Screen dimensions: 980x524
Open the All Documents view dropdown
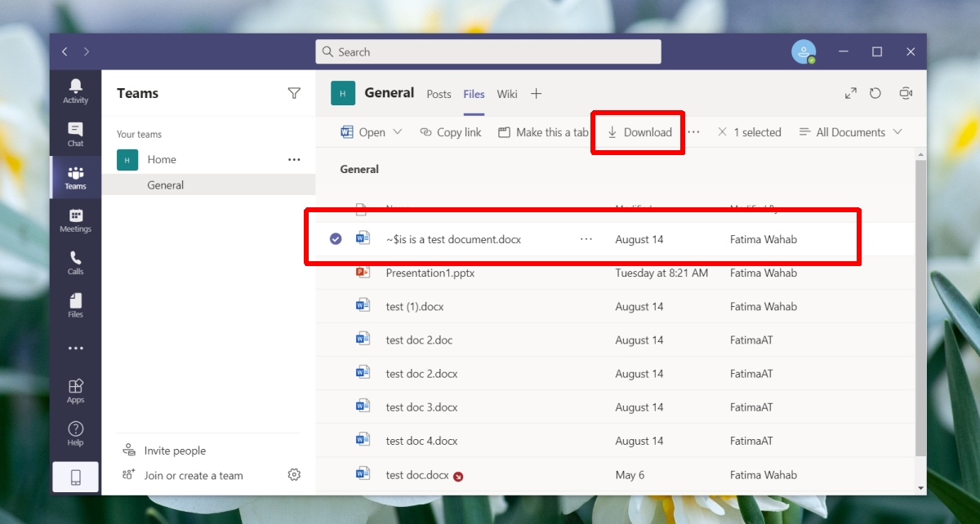pyautogui.click(x=850, y=132)
